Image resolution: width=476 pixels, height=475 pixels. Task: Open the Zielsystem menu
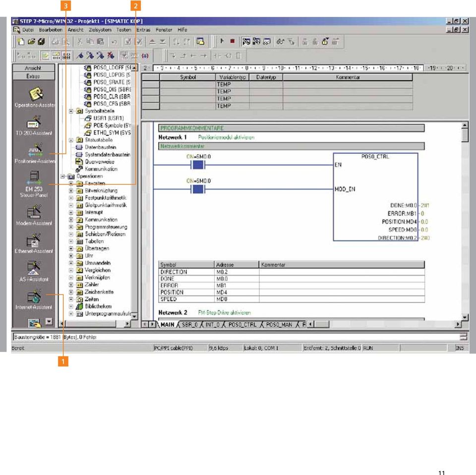point(100,30)
